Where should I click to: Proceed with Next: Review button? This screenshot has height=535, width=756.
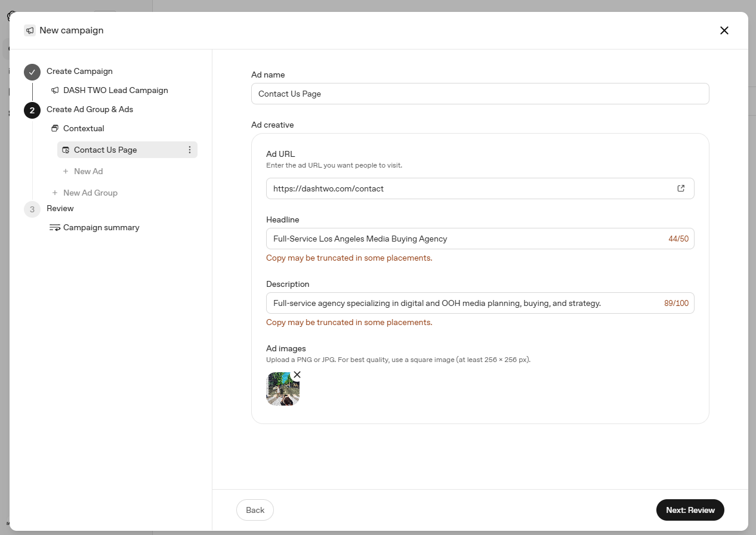[690, 510]
